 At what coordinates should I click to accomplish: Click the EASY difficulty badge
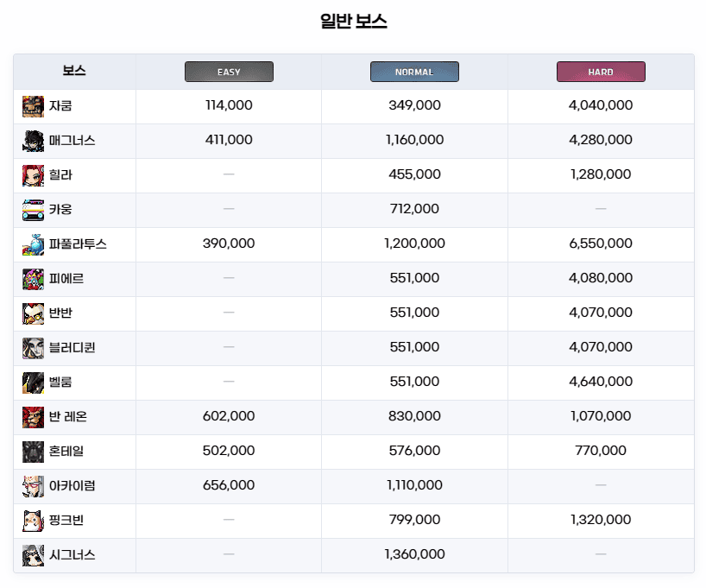click(x=229, y=72)
